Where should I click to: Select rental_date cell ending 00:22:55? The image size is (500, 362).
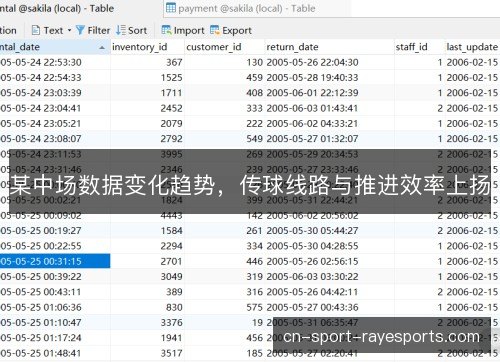(x=55, y=246)
